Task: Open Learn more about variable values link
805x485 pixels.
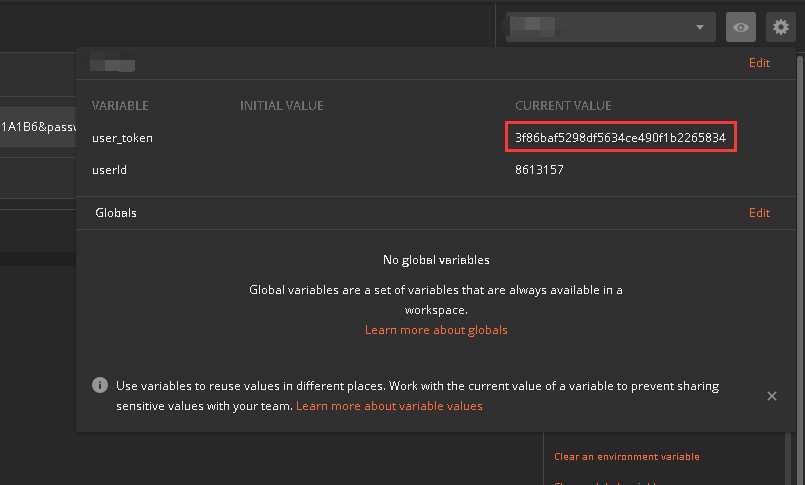Action: (389, 406)
